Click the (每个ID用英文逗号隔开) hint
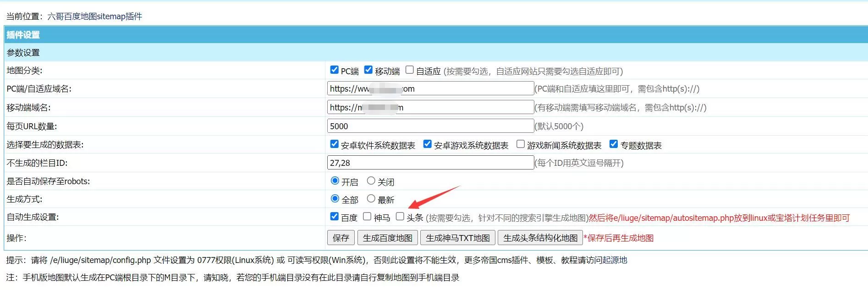This screenshot has width=868, height=290. tap(579, 163)
